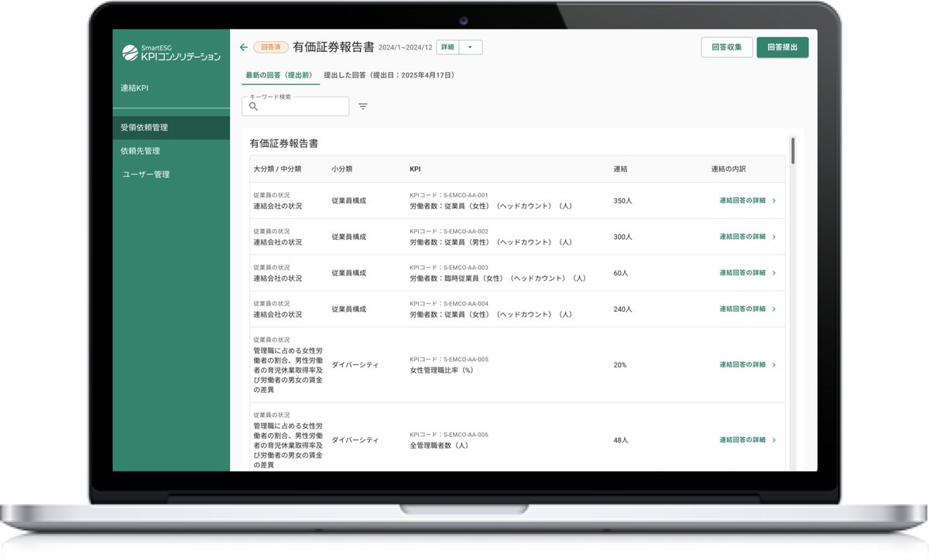Click the KPI column header
This screenshot has width=929, height=560.
pyautogui.click(x=415, y=169)
